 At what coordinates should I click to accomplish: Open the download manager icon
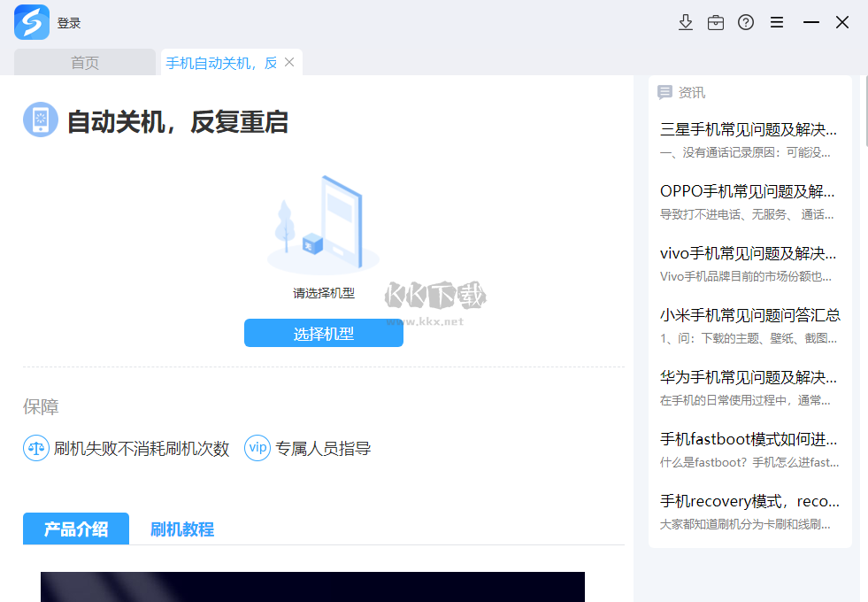point(686,22)
